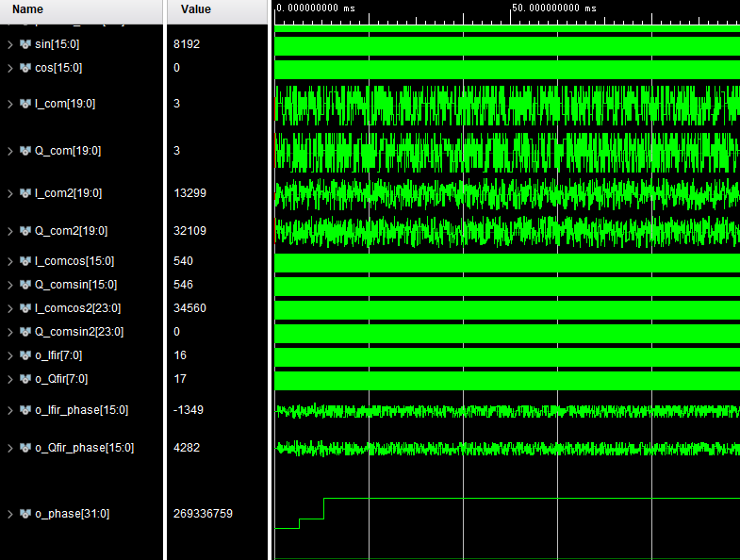Click value 269336759 of o_phase
The width and height of the screenshot is (740, 560).
[x=203, y=514]
